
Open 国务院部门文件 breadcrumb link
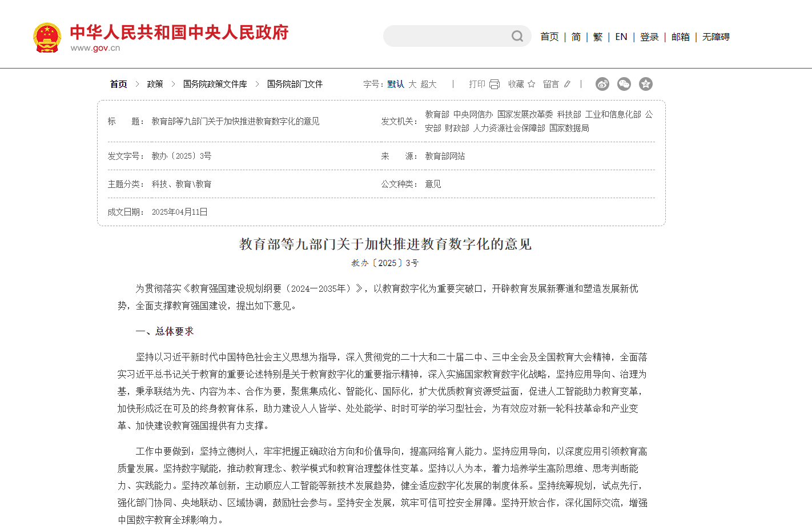(x=295, y=84)
